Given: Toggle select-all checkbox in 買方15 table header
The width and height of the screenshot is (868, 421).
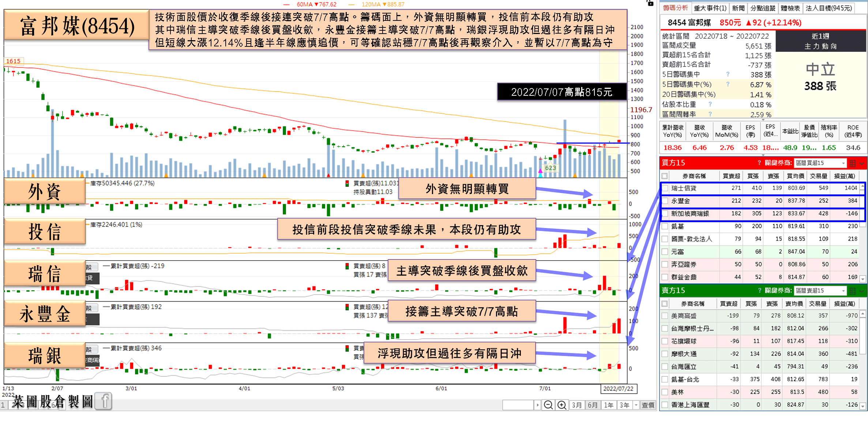Looking at the screenshot, I should (665, 176).
